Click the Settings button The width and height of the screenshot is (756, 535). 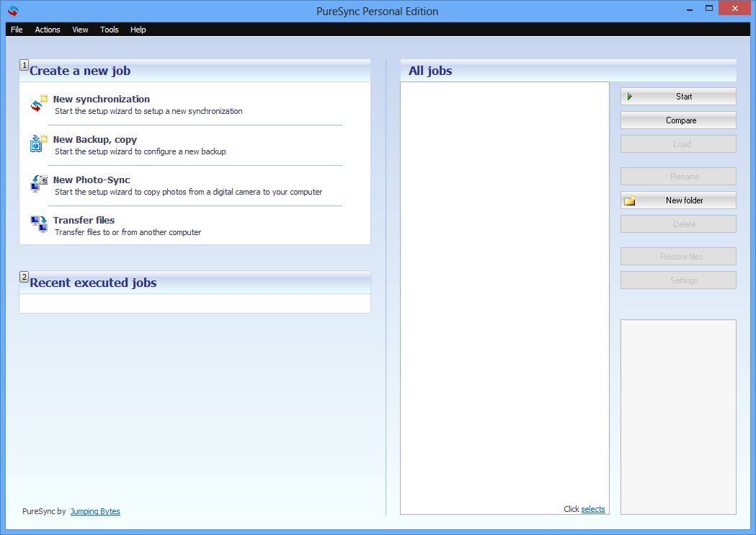coord(678,280)
